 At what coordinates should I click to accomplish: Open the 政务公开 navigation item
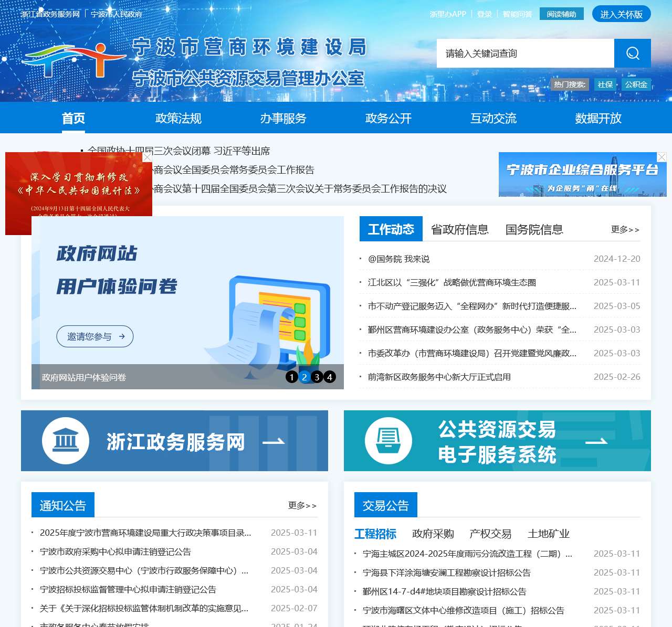tap(388, 118)
